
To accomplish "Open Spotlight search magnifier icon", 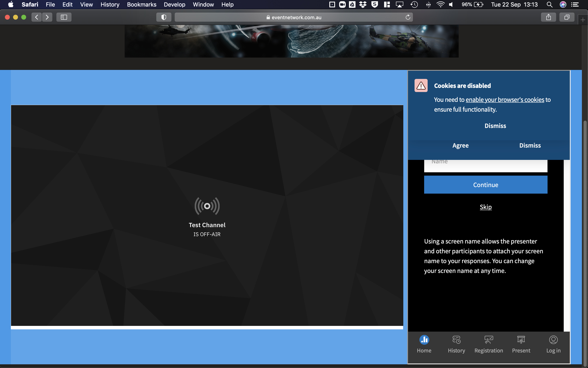I will pos(549,4).
